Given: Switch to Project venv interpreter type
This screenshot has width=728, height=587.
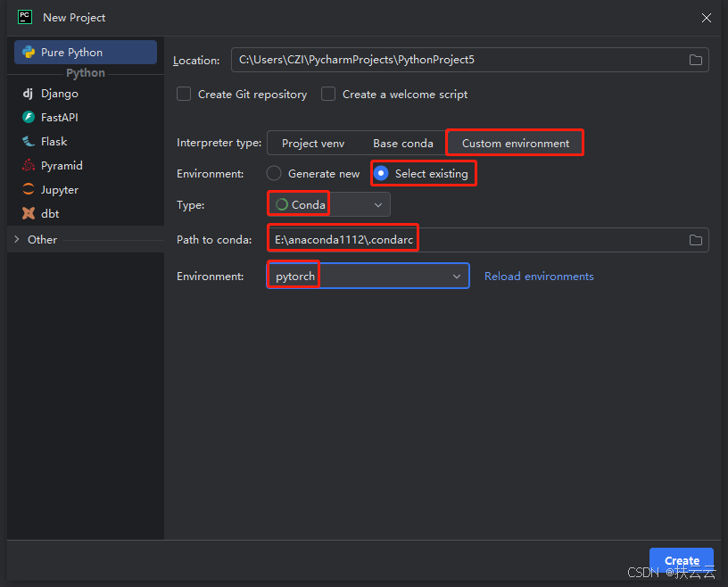Looking at the screenshot, I should point(313,143).
